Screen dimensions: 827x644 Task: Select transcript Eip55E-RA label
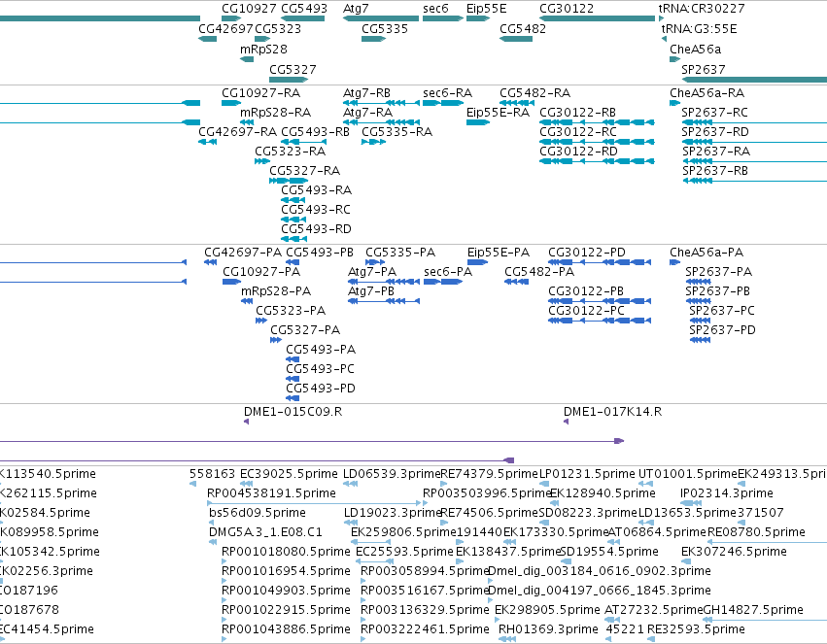[x=498, y=113]
